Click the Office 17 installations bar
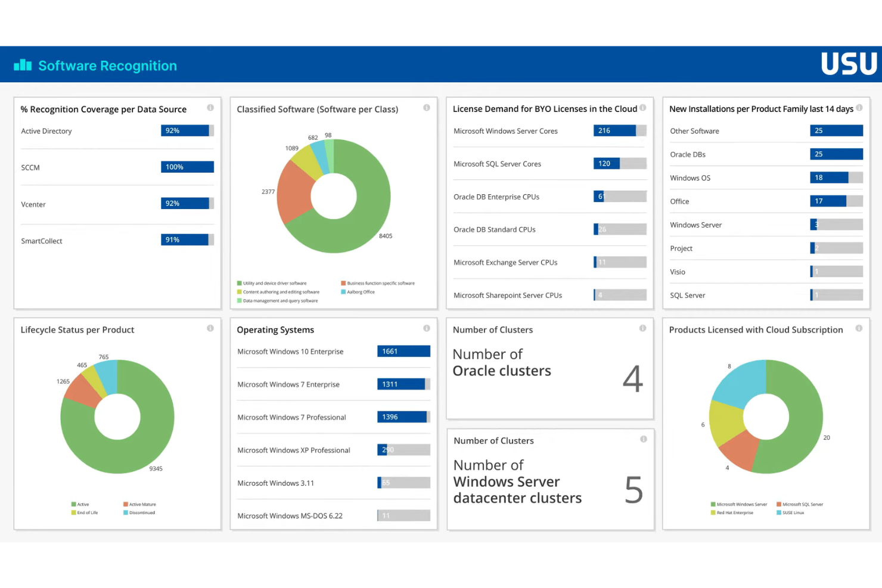This screenshot has width=882, height=588. pos(837,201)
